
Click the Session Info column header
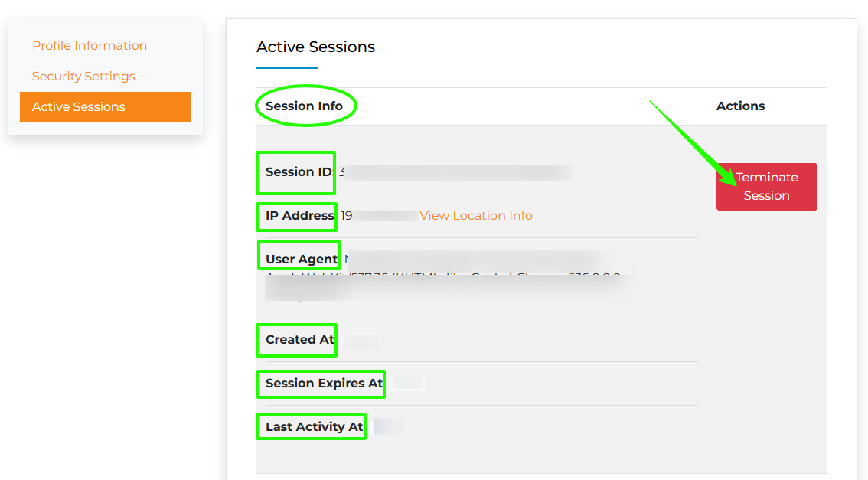pos(304,106)
